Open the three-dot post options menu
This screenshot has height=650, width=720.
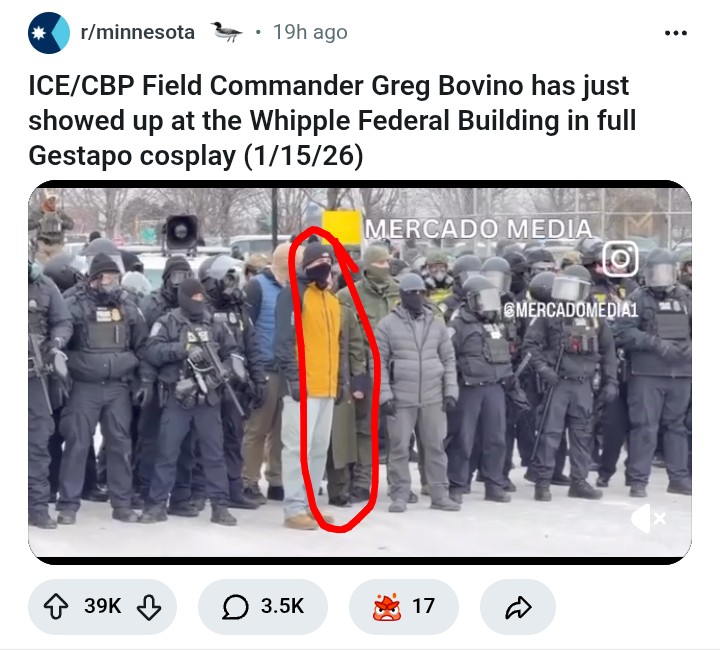(676, 33)
